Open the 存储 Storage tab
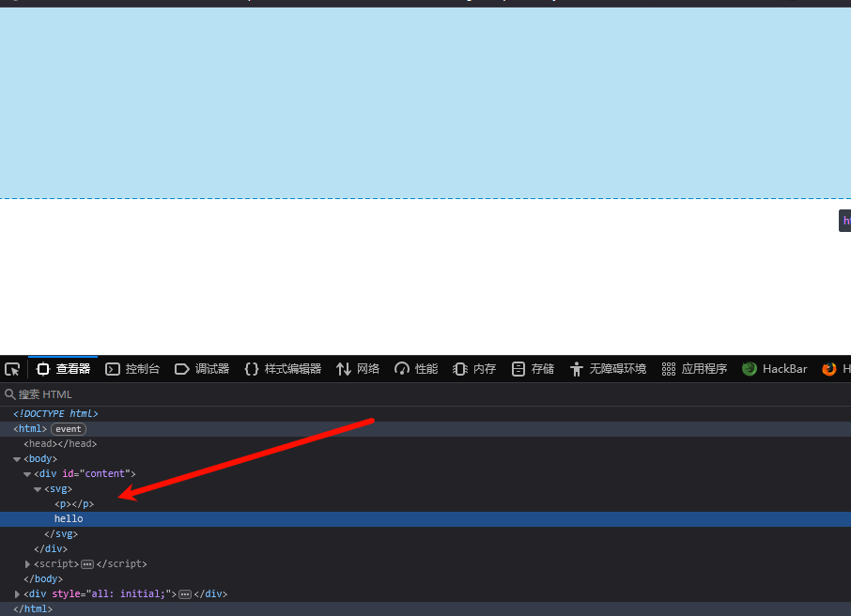Viewport: 851px width, 616px height. (x=533, y=369)
